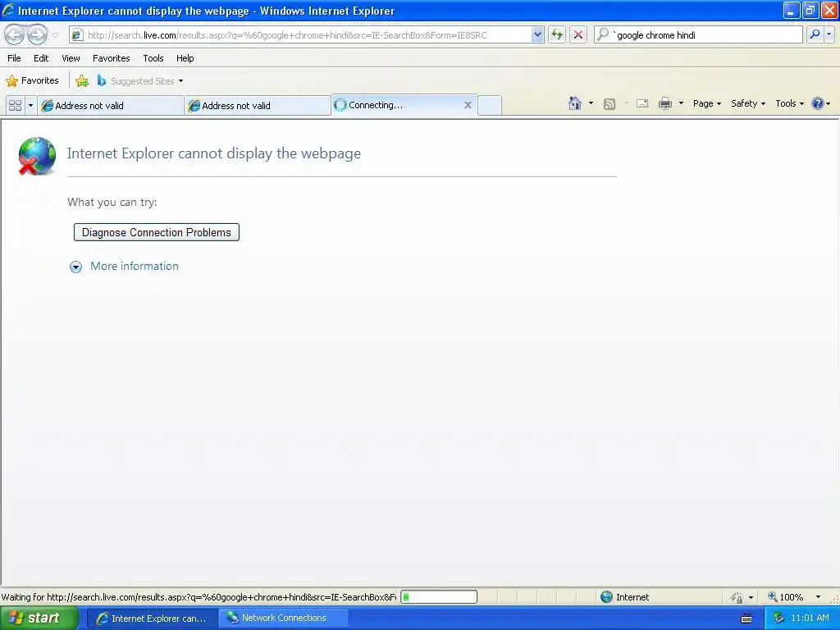The width and height of the screenshot is (840, 630).
Task: Go to the Home page icon
Action: pyautogui.click(x=575, y=103)
